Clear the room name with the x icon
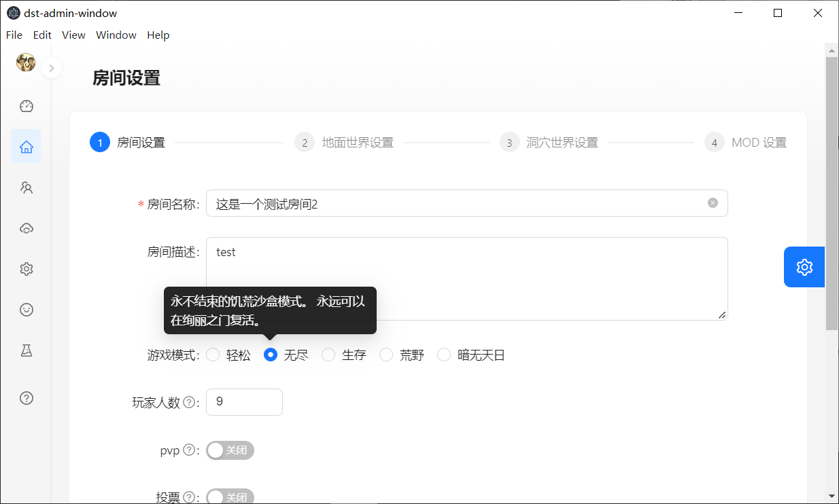This screenshot has width=839, height=504. (x=713, y=202)
